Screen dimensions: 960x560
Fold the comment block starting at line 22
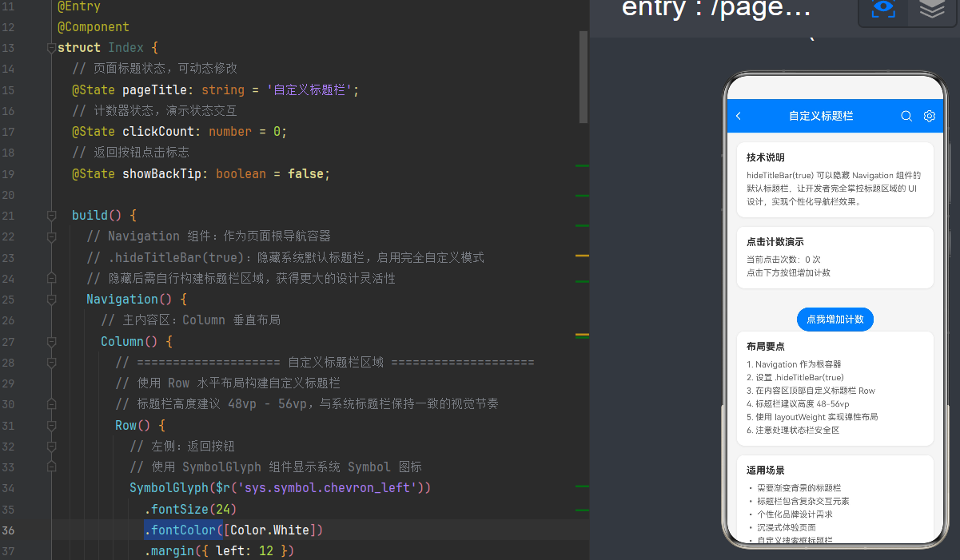51,236
